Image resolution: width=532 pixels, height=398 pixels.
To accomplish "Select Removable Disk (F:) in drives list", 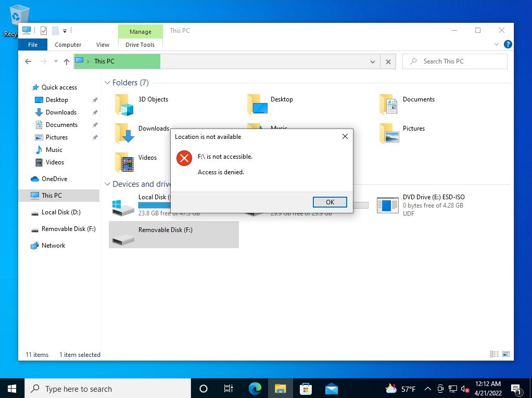I will click(174, 235).
